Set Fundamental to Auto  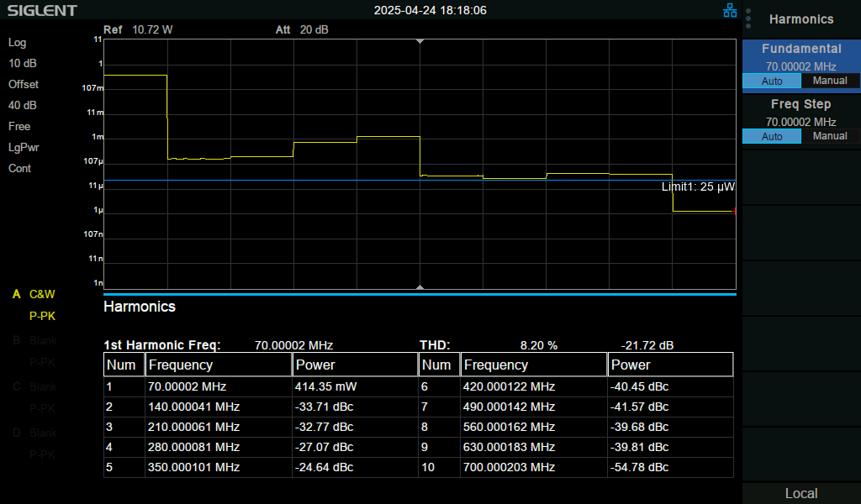click(x=772, y=81)
